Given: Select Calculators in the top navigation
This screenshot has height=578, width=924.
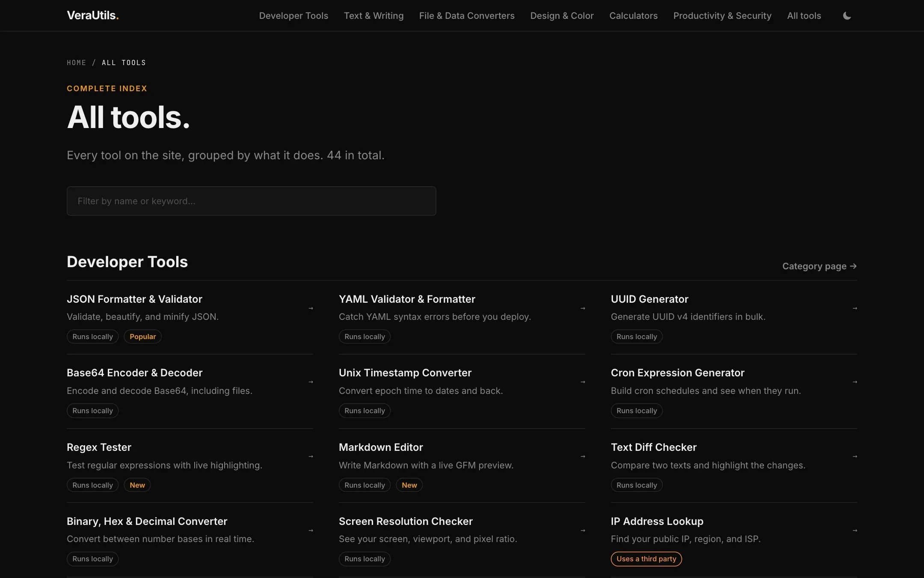Looking at the screenshot, I should [x=633, y=16].
